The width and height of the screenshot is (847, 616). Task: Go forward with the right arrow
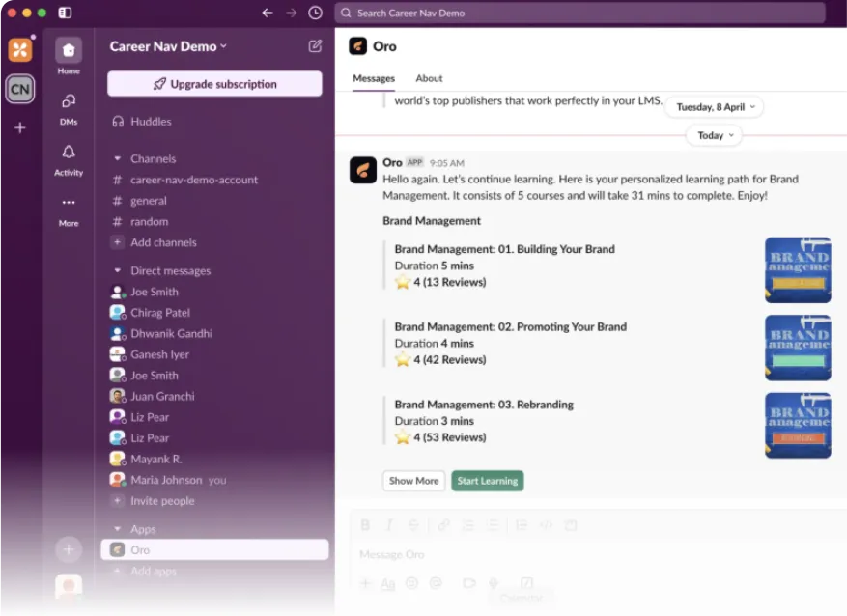(291, 13)
